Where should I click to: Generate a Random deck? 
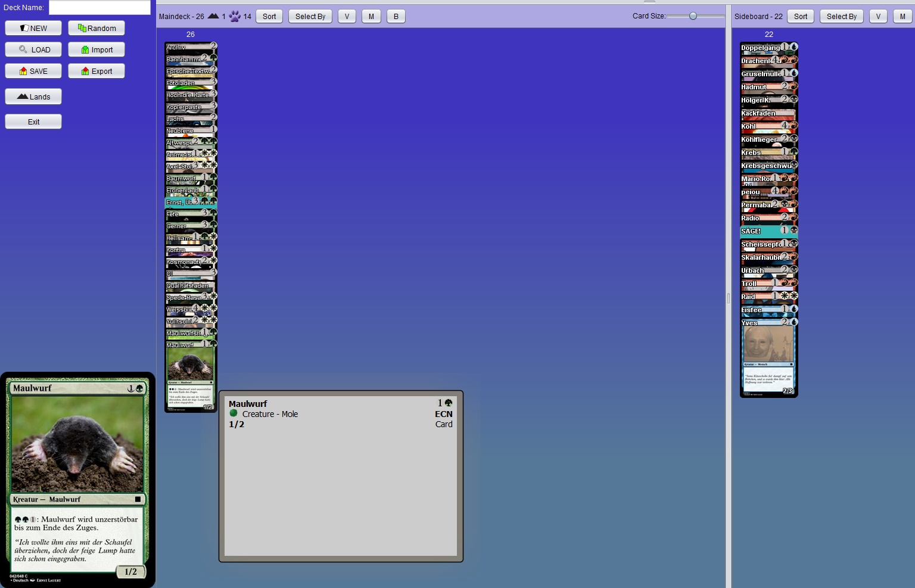tap(97, 28)
